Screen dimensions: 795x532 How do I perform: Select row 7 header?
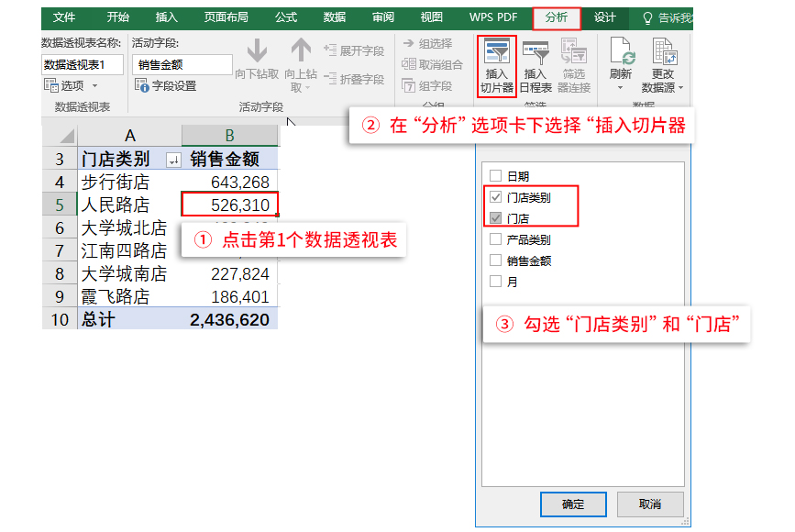(60, 250)
